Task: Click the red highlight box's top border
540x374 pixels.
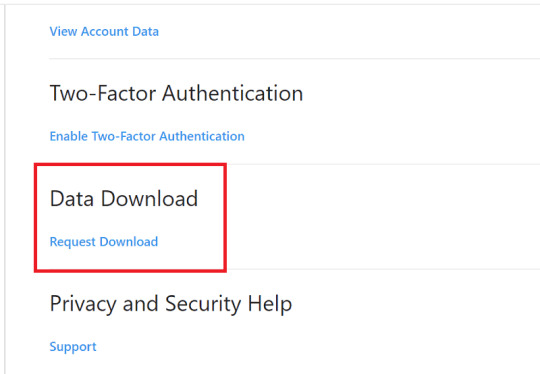Action: [x=130, y=165]
